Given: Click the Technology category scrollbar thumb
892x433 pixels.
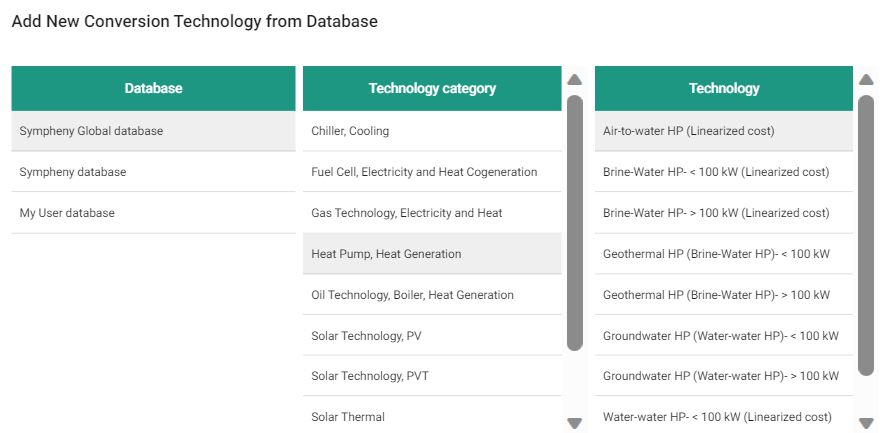Looking at the screenshot, I should click(x=574, y=222).
